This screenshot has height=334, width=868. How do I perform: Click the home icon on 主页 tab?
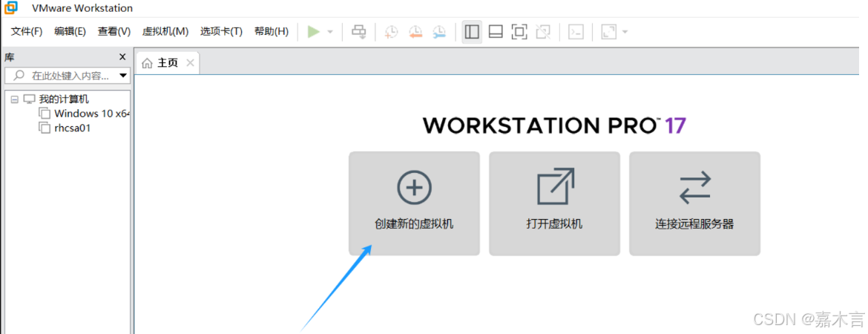pos(147,63)
